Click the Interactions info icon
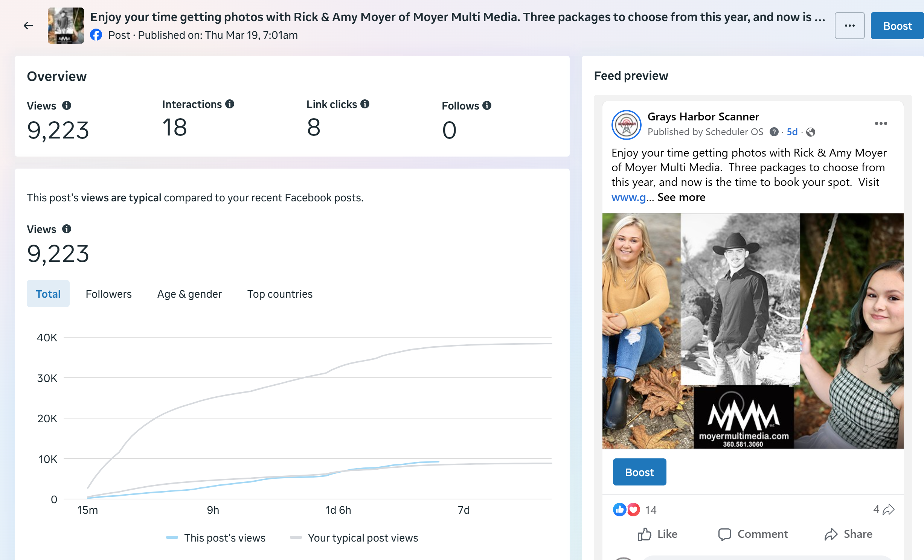 pos(230,104)
